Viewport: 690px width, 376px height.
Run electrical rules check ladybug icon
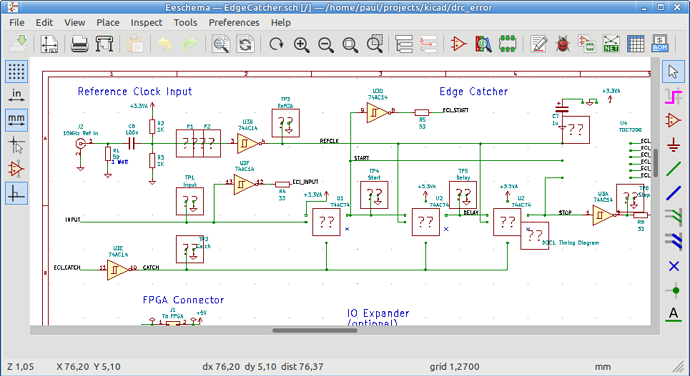pyautogui.click(x=562, y=44)
